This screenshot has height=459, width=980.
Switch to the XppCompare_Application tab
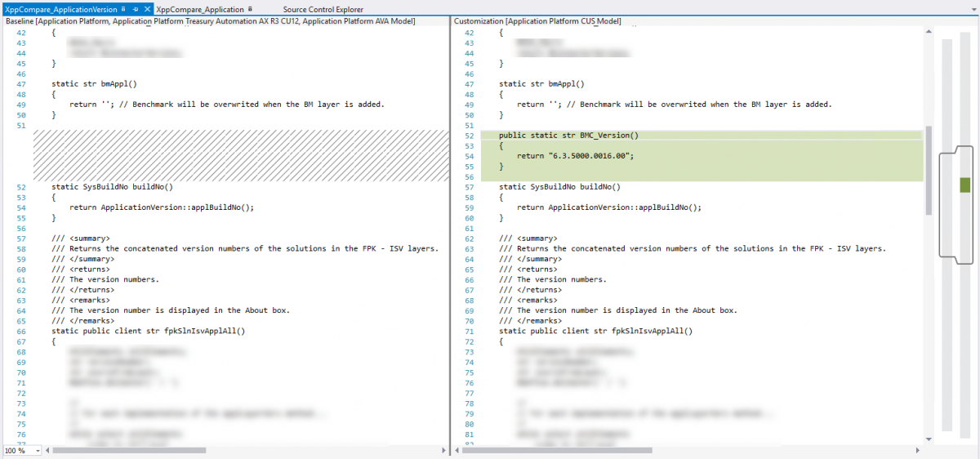(x=200, y=9)
